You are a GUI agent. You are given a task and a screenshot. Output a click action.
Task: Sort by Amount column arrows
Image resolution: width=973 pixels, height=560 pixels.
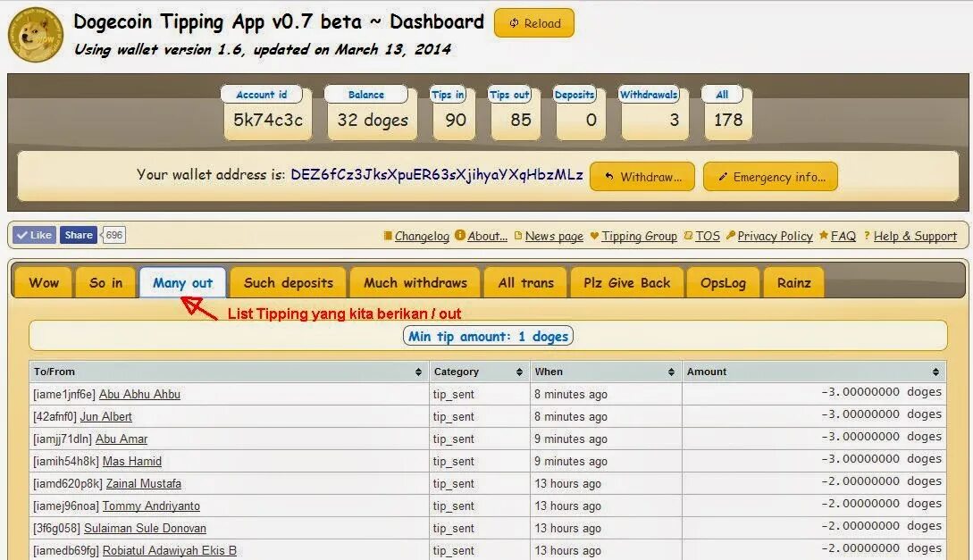935,372
